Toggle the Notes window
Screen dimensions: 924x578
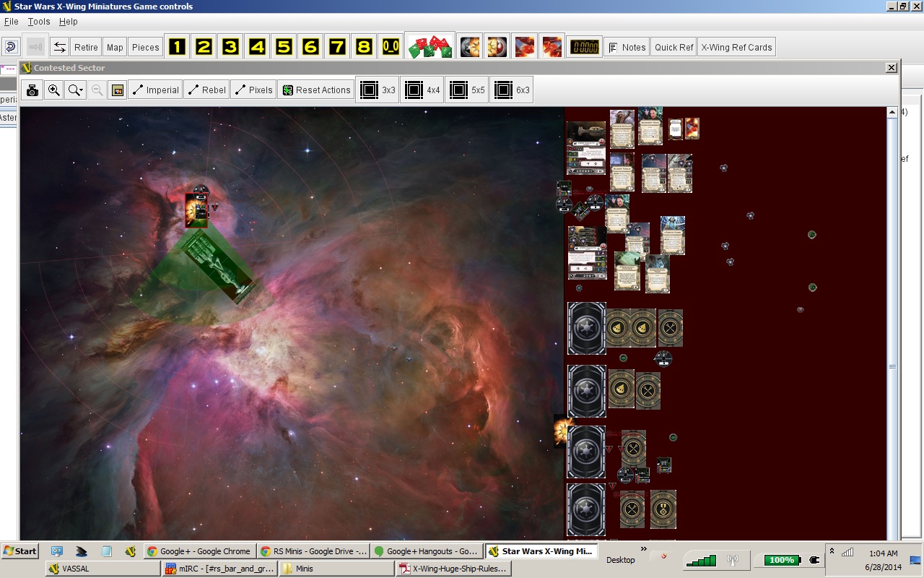click(x=626, y=47)
